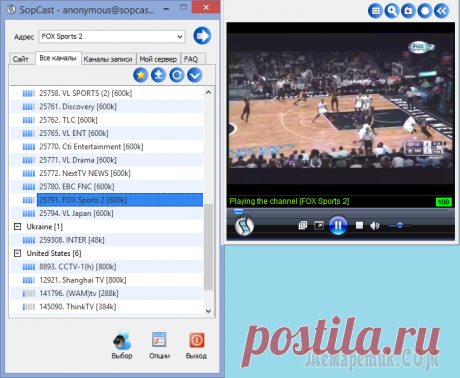Switch to the Каналы записи tab
Viewport: 460px width, 378px height.
click(108, 59)
